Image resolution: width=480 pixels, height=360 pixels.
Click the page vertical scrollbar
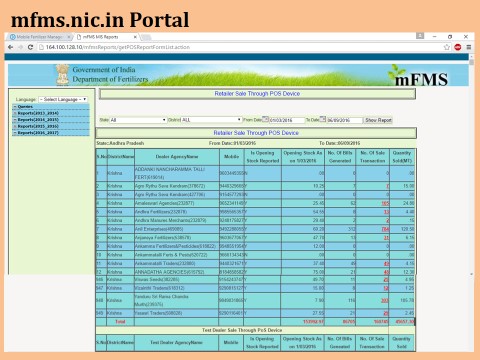pyautogui.click(x=471, y=167)
